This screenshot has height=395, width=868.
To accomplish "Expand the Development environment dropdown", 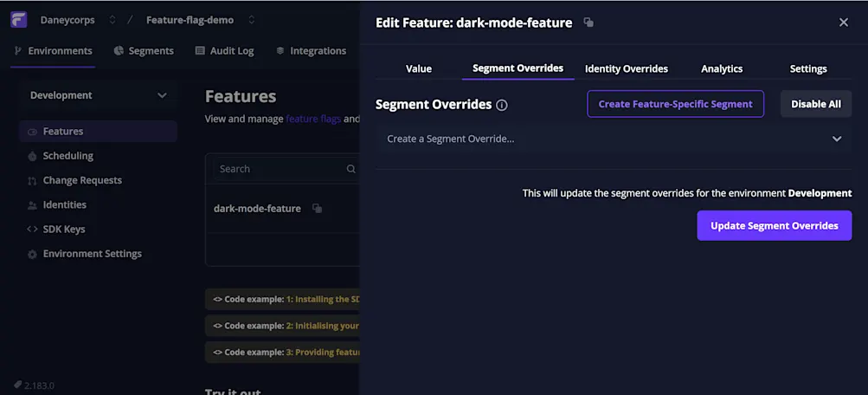I will (99, 95).
